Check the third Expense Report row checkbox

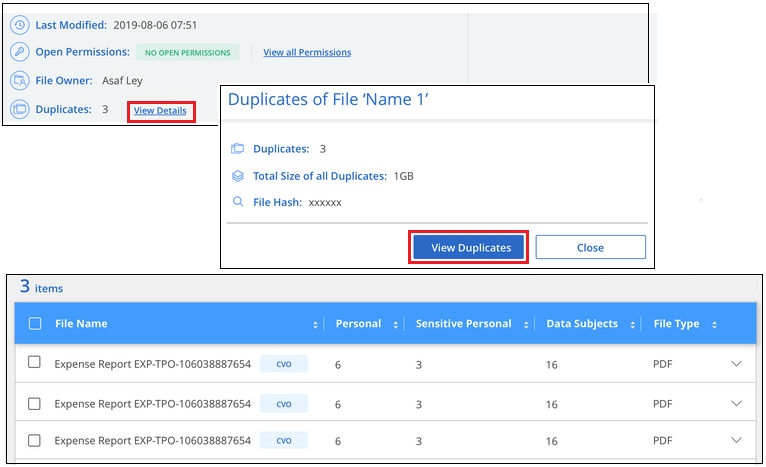tap(35, 440)
